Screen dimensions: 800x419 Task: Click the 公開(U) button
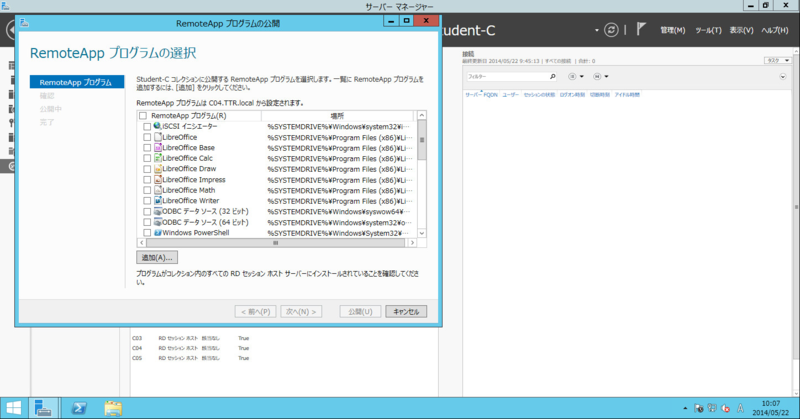pos(360,311)
